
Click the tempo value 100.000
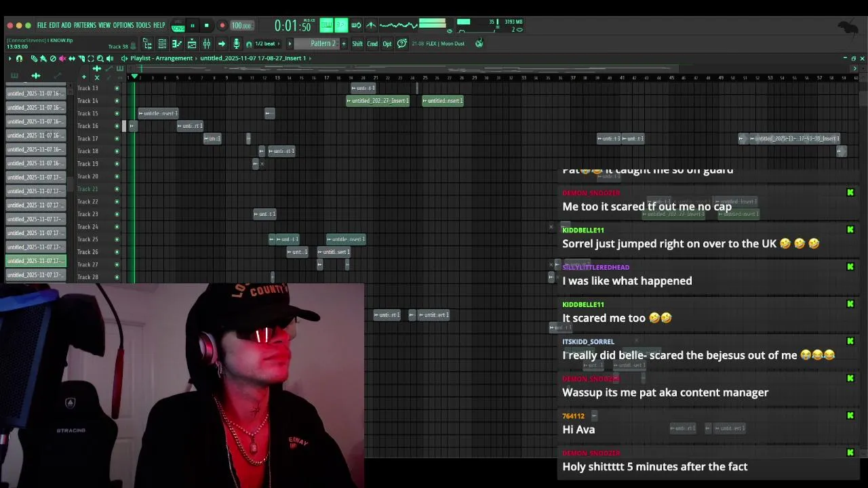click(241, 26)
